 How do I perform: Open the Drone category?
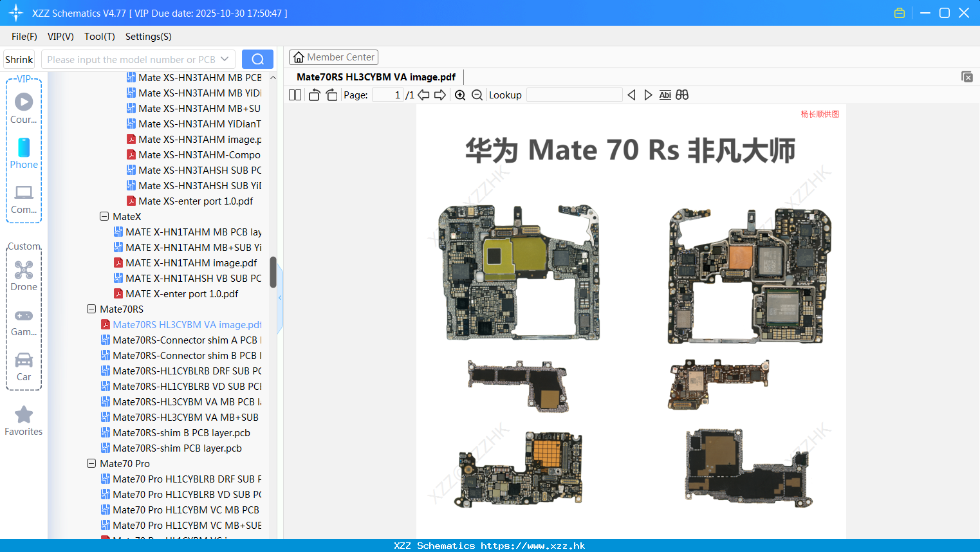pyautogui.click(x=24, y=276)
